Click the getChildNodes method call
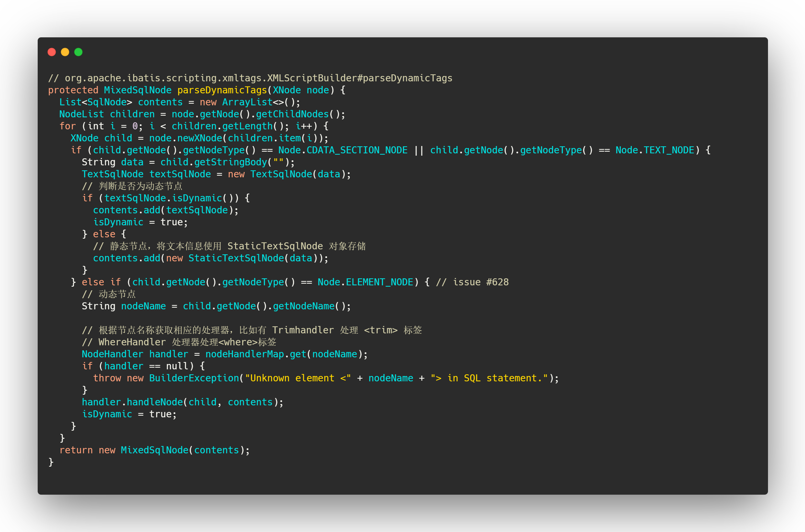 pos(292,114)
